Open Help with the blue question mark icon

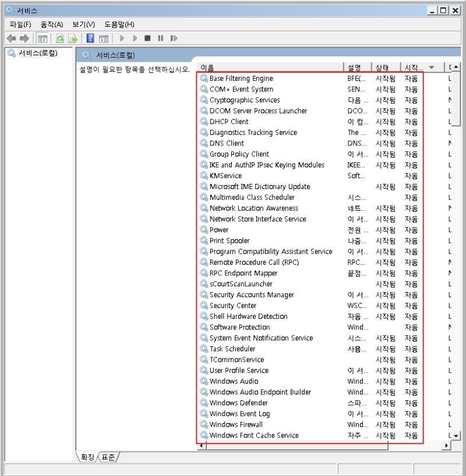(90, 38)
